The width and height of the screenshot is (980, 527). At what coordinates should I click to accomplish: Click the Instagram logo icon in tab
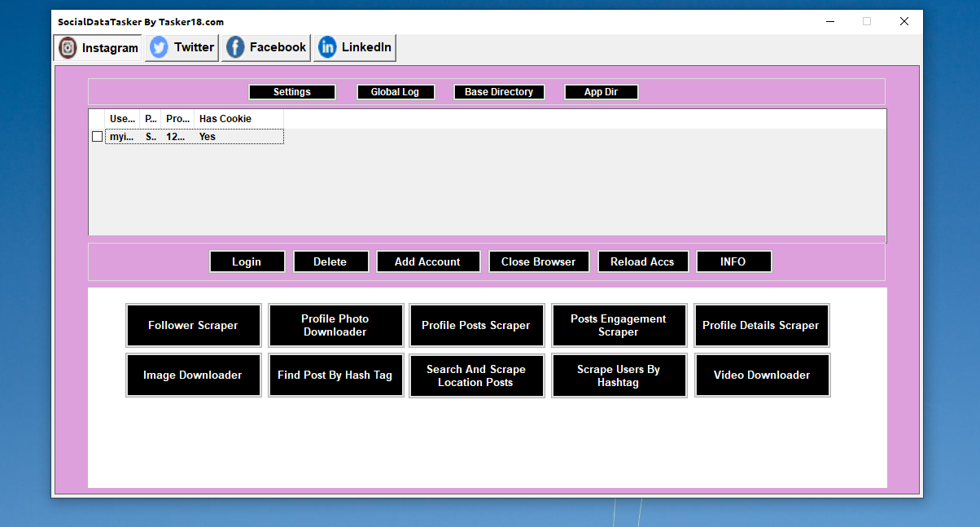click(68, 47)
